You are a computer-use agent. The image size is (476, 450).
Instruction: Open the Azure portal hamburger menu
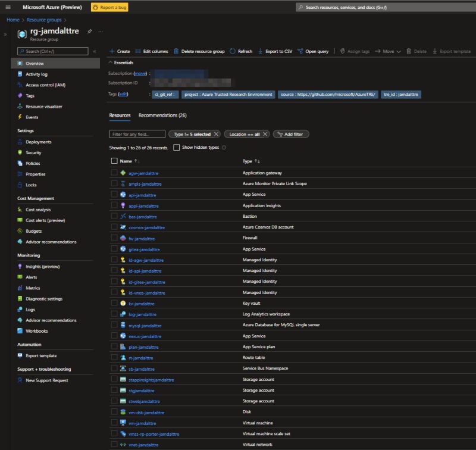coord(7,7)
